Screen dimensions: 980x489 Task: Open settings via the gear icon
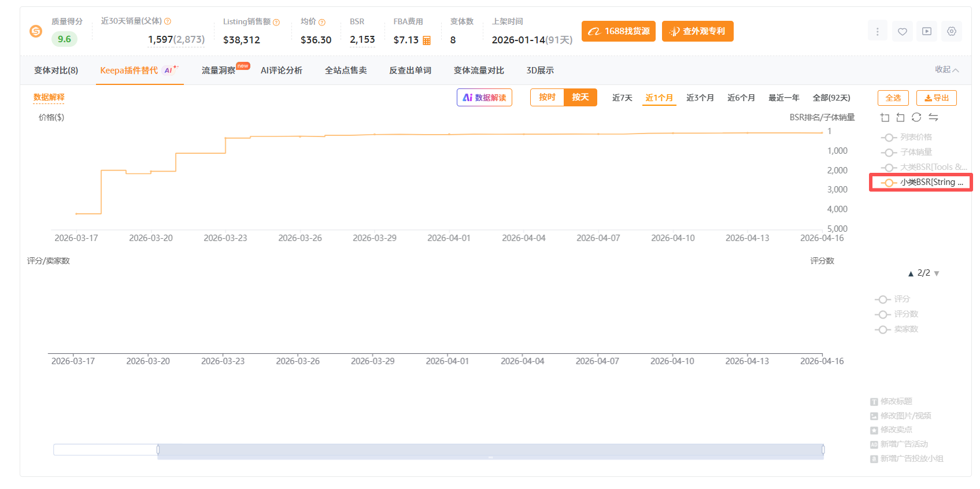click(952, 32)
